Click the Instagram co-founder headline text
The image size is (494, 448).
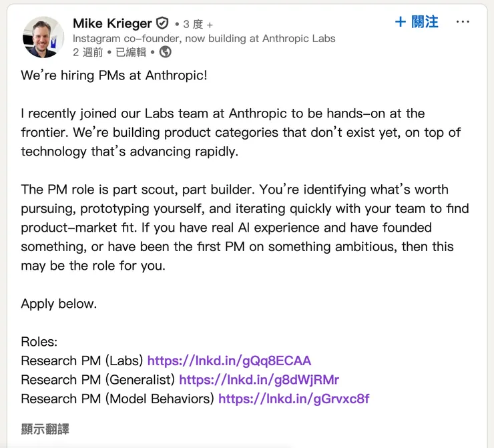(x=204, y=38)
